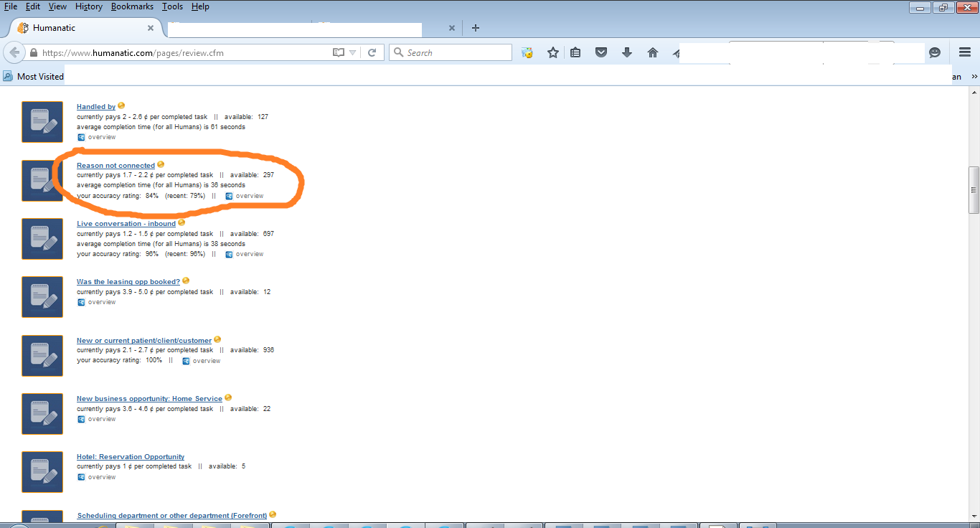This screenshot has width=980, height=528.
Task: Open the Help menu
Action: pos(200,6)
